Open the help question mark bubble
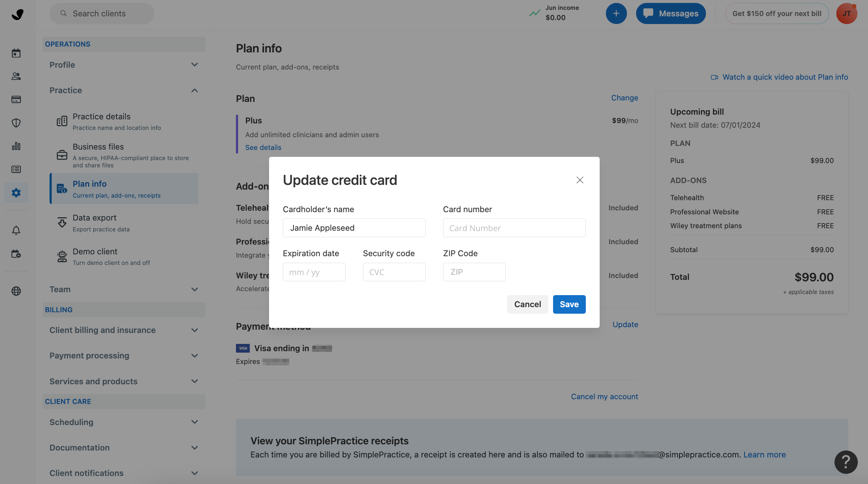 [846, 462]
